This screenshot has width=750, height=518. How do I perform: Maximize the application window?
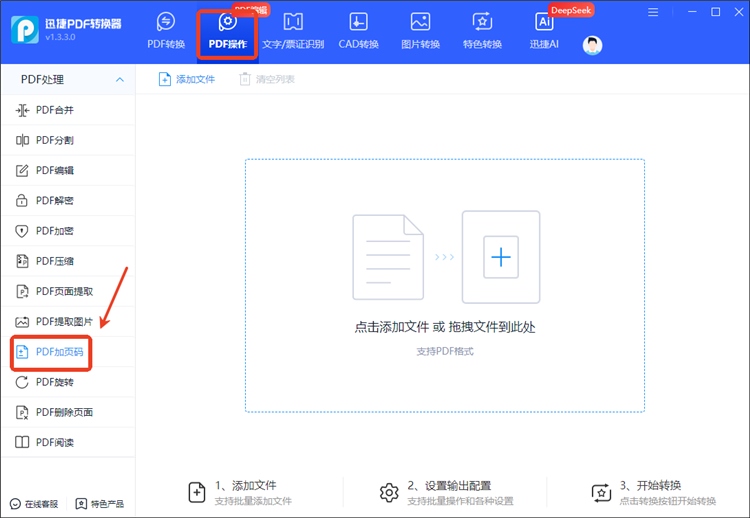pyautogui.click(x=716, y=12)
